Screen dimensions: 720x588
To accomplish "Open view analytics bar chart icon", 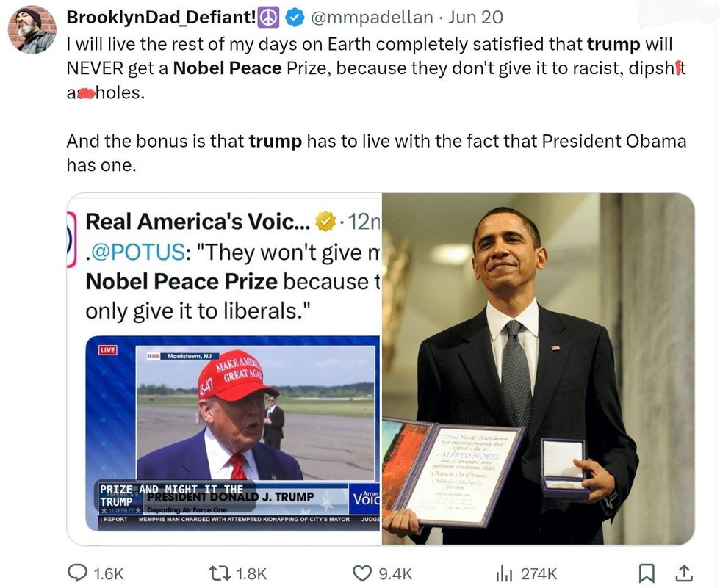I will [505, 573].
